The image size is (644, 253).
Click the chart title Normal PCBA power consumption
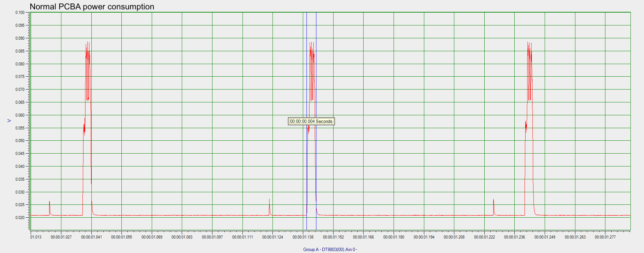point(92,7)
